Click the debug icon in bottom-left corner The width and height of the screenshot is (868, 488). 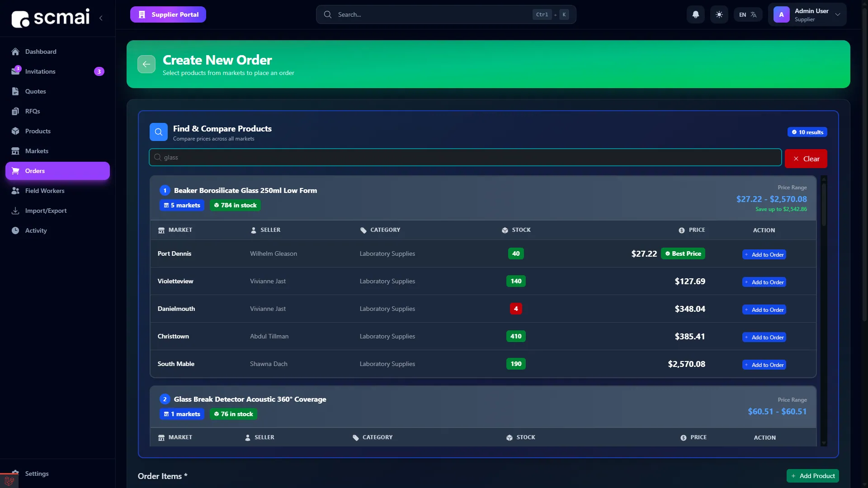9,481
